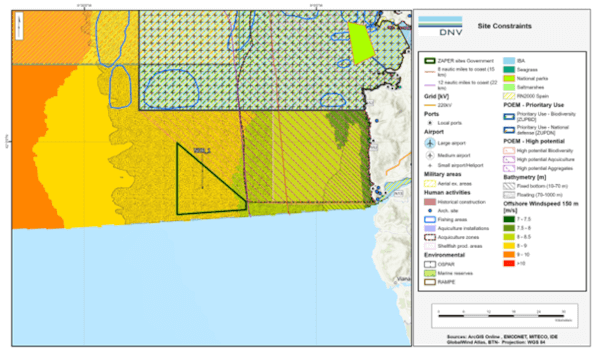This screenshot has width=600, height=360.
Task: Click the Arch. site blue dot symbol
Action: (x=430, y=211)
